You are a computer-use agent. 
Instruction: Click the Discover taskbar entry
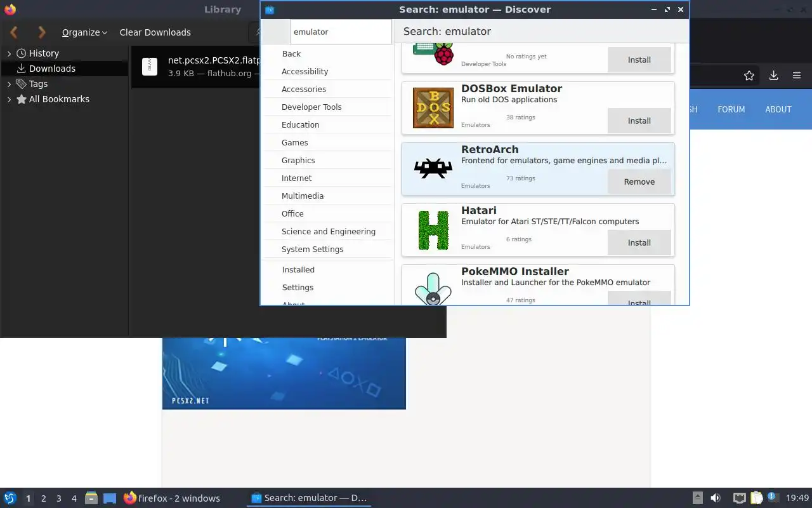point(309,498)
